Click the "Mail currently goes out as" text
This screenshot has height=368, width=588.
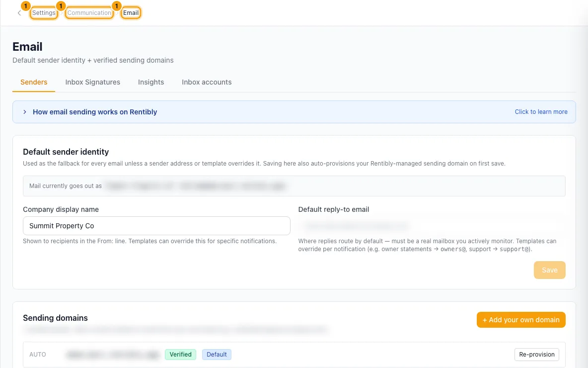point(66,186)
